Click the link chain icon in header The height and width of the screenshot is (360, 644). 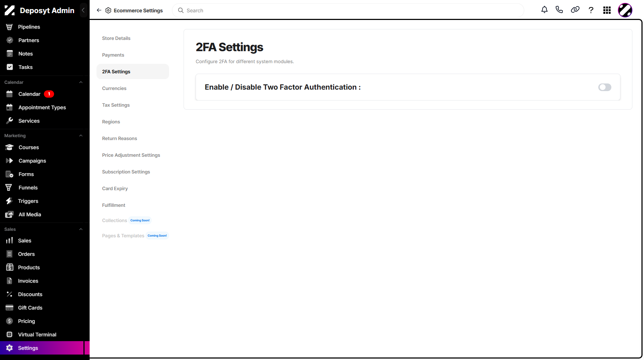[575, 10]
